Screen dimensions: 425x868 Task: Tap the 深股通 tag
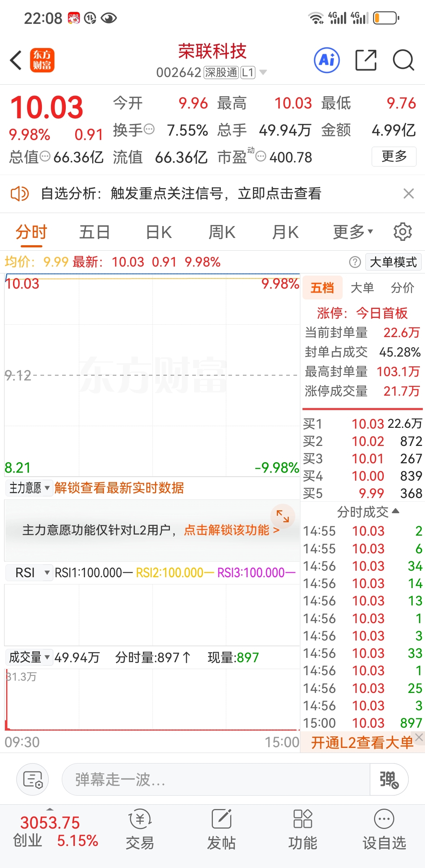click(221, 72)
